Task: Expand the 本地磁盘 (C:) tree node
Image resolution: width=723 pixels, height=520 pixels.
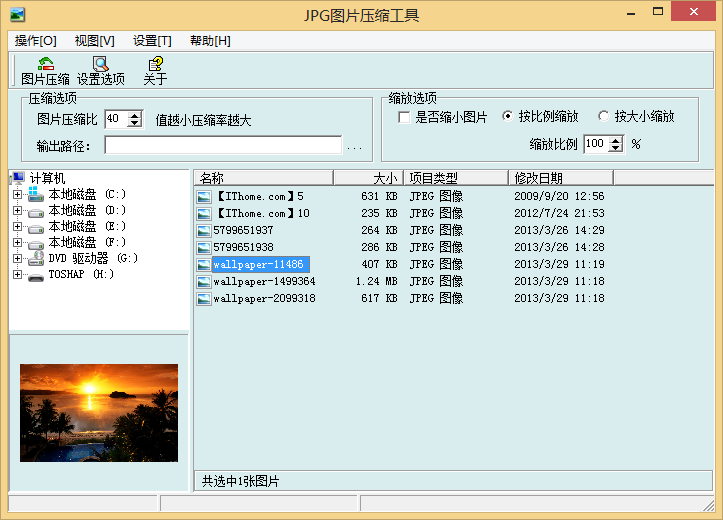Action: coord(17,194)
